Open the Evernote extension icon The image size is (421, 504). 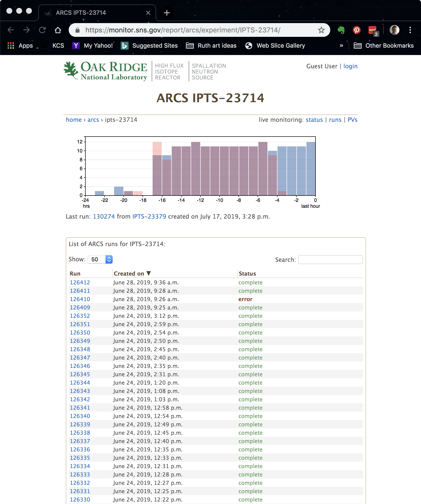point(341,30)
